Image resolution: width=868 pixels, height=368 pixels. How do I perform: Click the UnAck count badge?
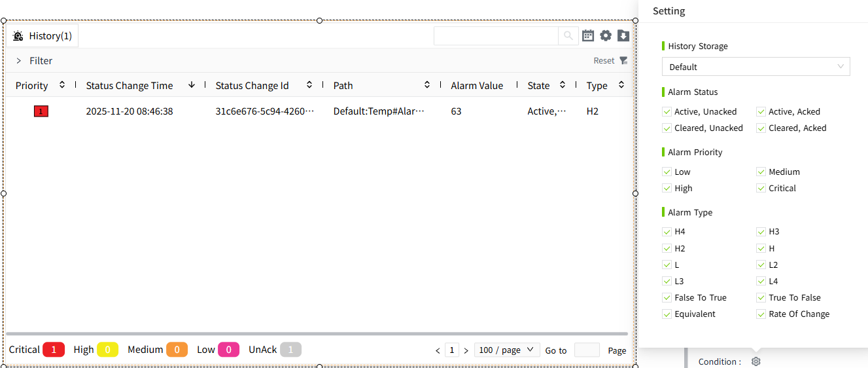pyautogui.click(x=290, y=350)
